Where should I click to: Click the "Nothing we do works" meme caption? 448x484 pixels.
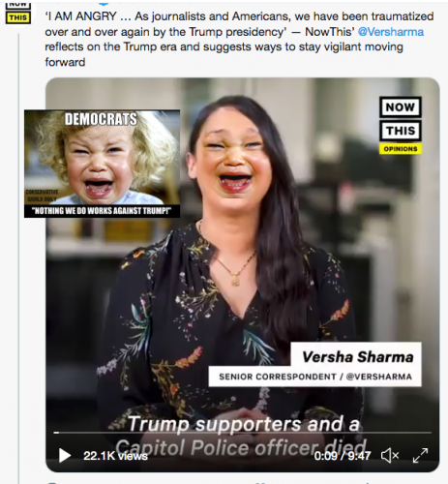pyautogui.click(x=102, y=211)
